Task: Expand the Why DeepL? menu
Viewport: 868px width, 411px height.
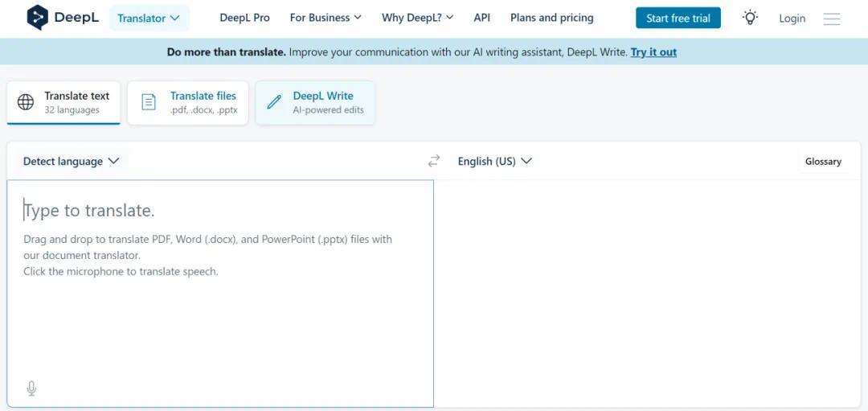Action: click(x=417, y=18)
